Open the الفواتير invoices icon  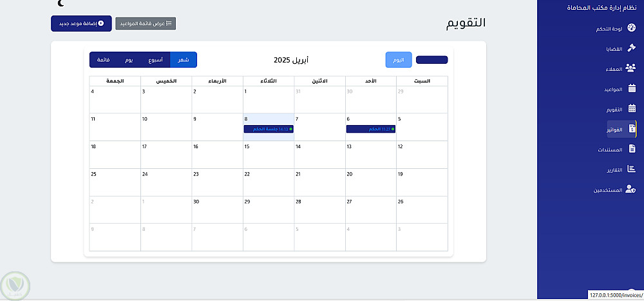click(632, 129)
